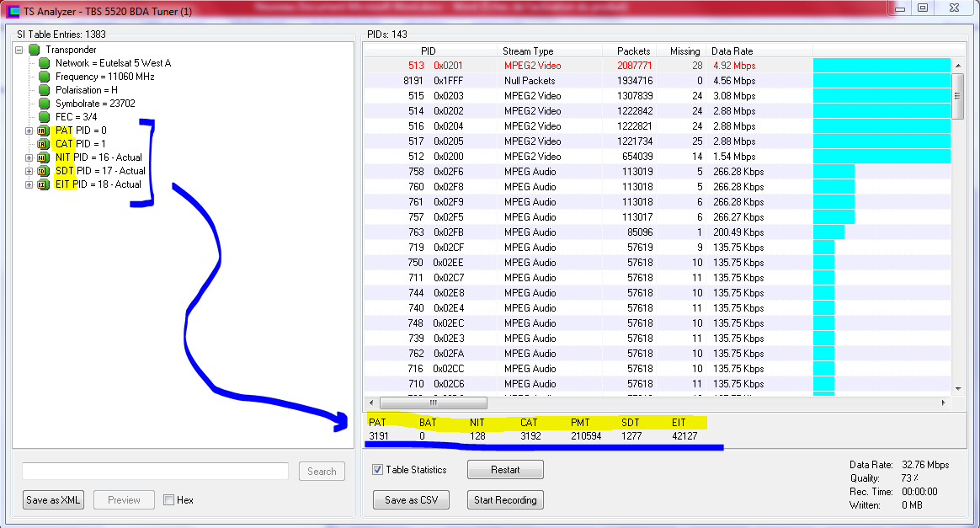Click the NIT table icon
This screenshot has width=980, height=528.
pos(42,157)
